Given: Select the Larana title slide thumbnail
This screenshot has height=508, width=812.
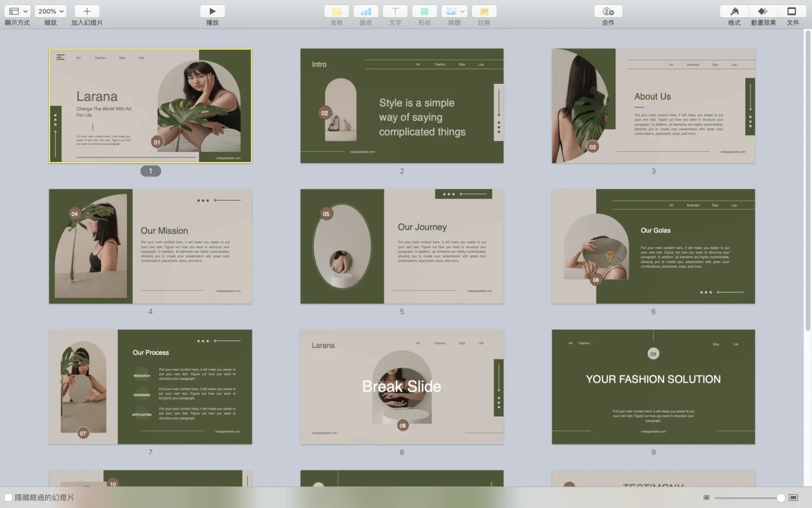Looking at the screenshot, I should (150, 106).
